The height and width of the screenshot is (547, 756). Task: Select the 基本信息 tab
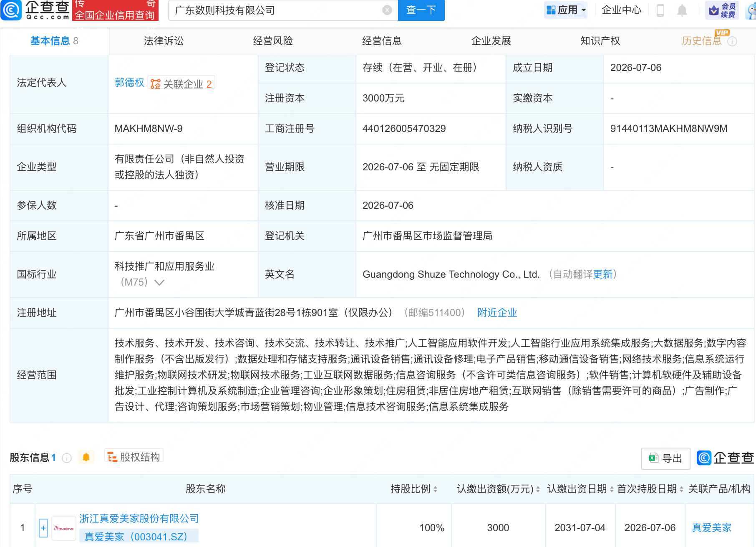(x=54, y=41)
